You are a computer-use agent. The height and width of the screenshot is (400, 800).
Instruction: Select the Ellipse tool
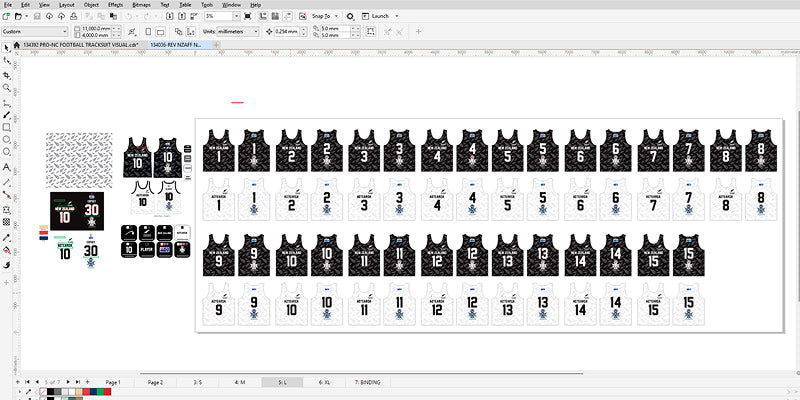(x=7, y=139)
